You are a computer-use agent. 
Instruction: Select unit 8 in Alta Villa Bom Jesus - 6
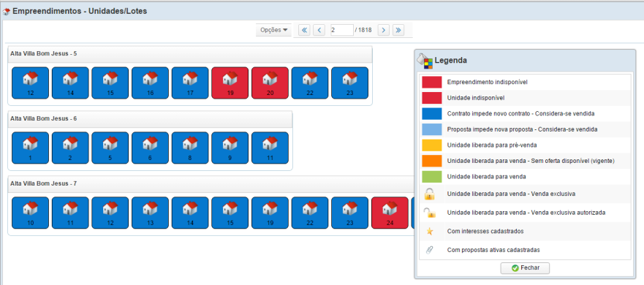190,148
